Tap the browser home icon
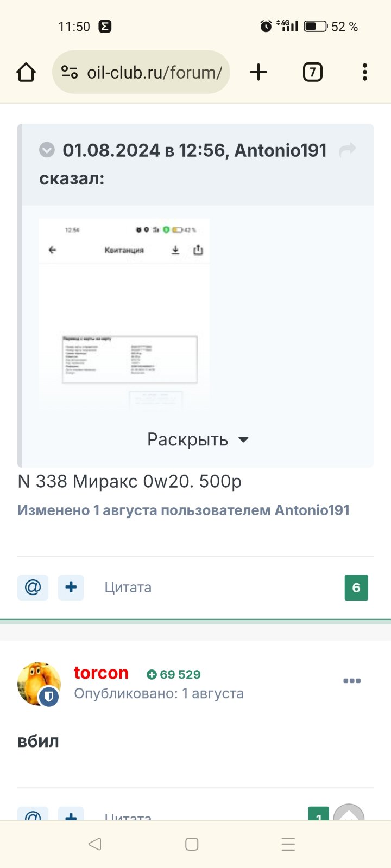 point(26,72)
